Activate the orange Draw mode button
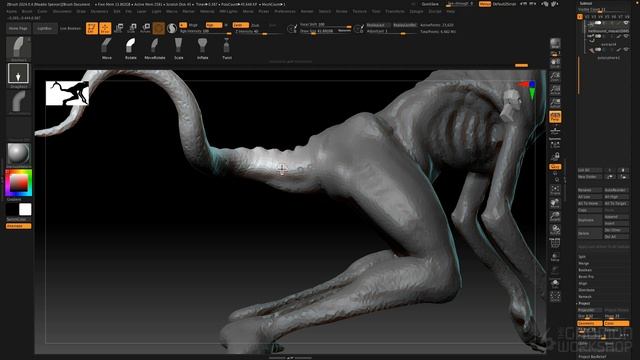 [x=105, y=28]
